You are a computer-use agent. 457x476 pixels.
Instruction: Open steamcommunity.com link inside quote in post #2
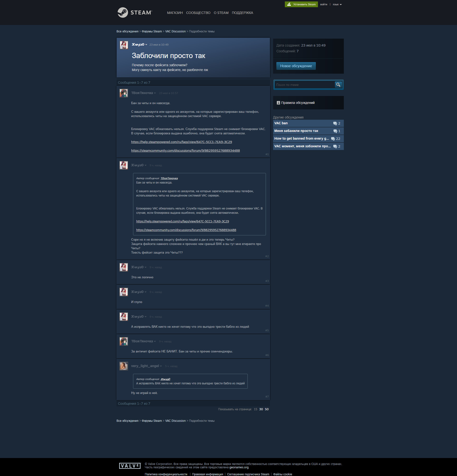[186, 230]
